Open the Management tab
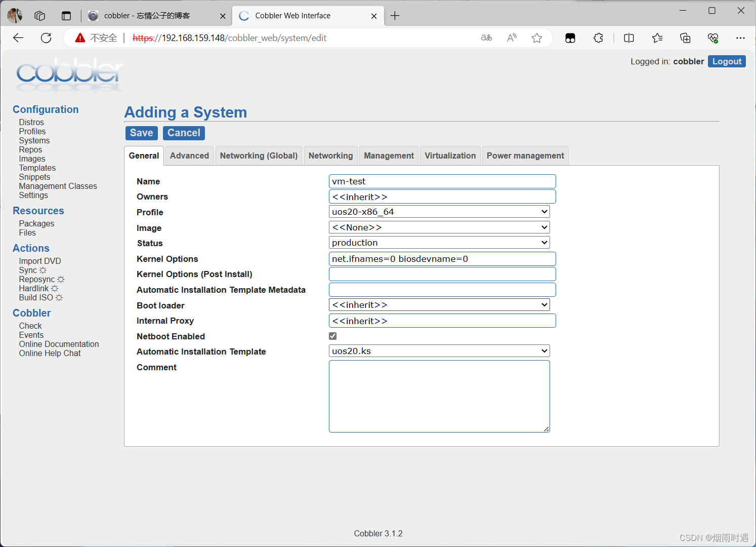This screenshot has height=547, width=756. [x=389, y=155]
